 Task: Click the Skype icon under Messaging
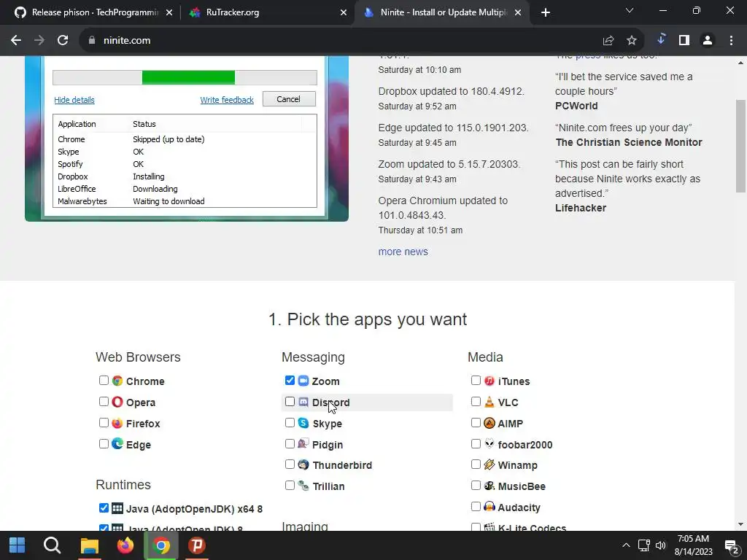pos(303,423)
